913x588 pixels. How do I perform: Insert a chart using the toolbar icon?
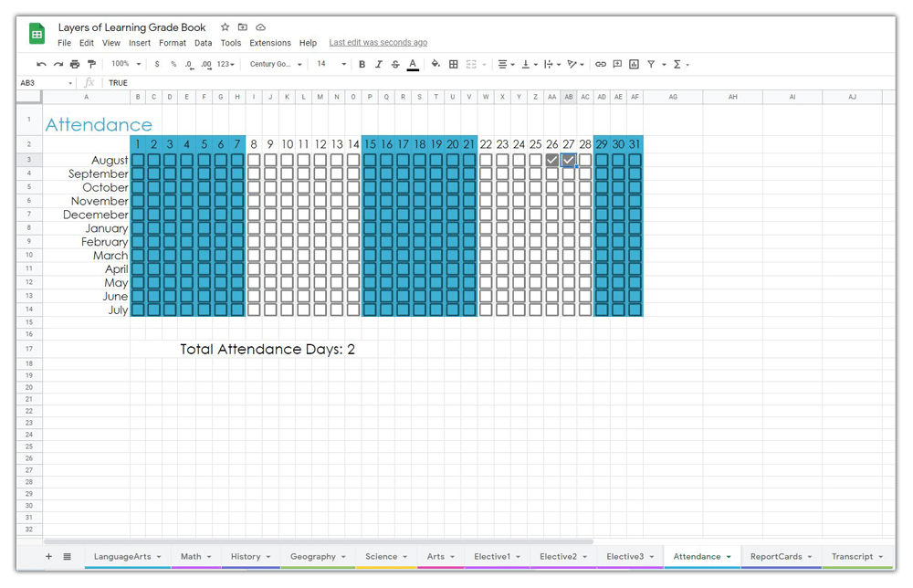[x=635, y=64]
